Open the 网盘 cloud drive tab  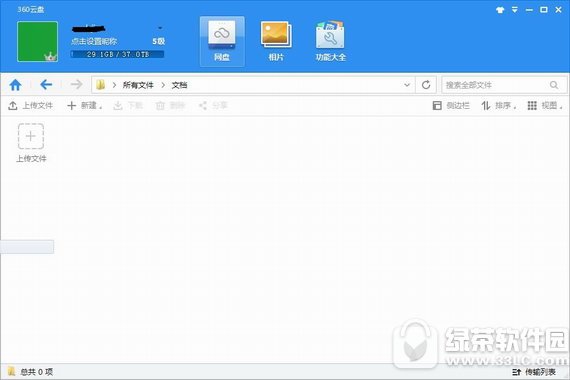pyautogui.click(x=222, y=41)
